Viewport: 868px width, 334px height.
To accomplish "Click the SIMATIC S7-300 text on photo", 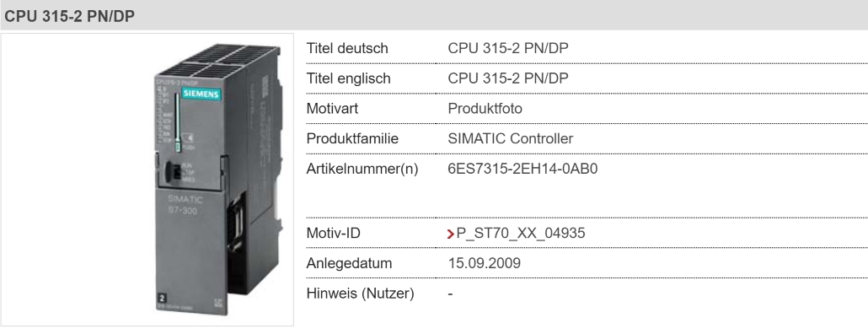I will point(185,206).
